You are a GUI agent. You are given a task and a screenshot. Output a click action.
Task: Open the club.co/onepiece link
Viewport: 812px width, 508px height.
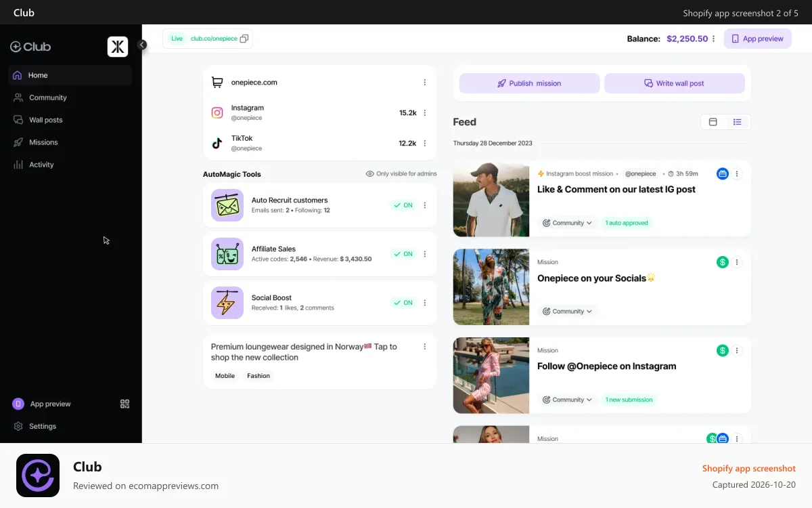[x=214, y=39]
